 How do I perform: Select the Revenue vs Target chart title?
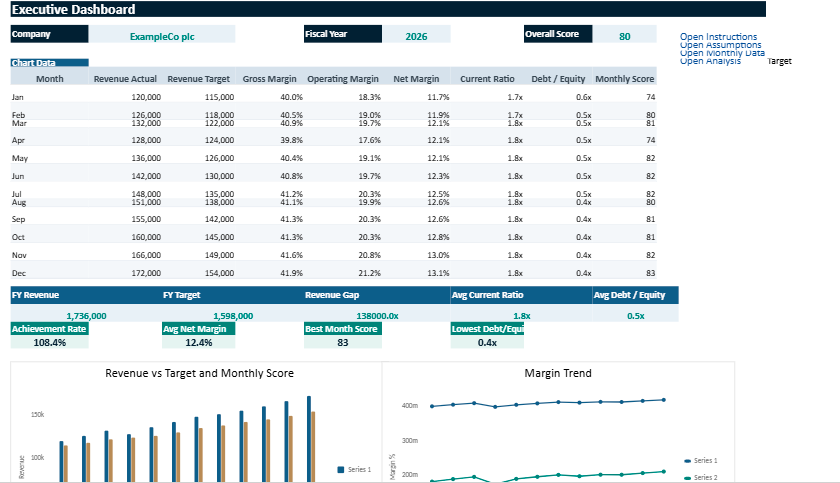click(x=200, y=373)
